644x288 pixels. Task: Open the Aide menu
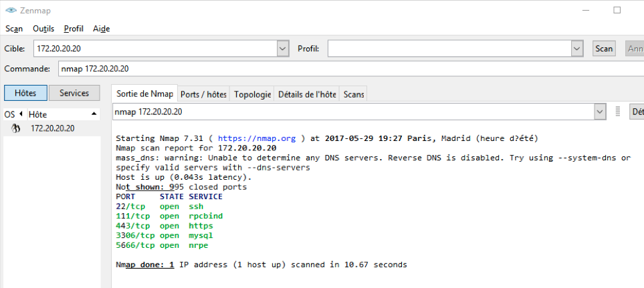101,29
